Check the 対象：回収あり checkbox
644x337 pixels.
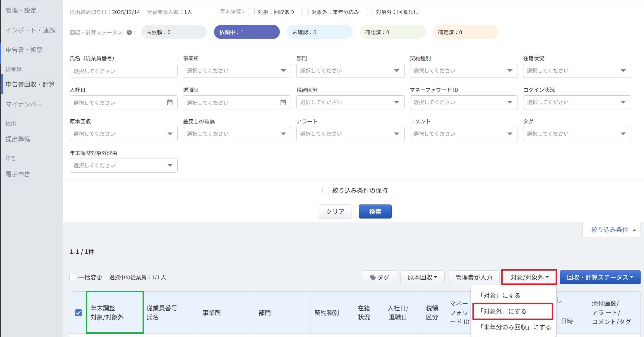tap(251, 12)
